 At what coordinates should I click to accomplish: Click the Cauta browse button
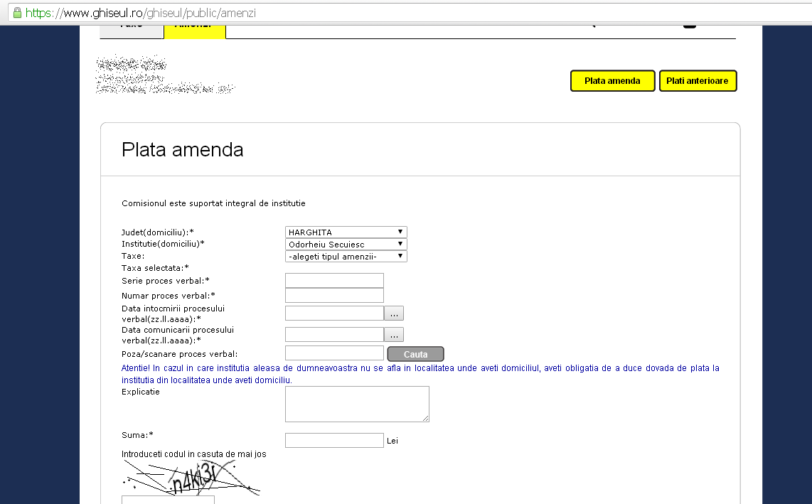[415, 354]
